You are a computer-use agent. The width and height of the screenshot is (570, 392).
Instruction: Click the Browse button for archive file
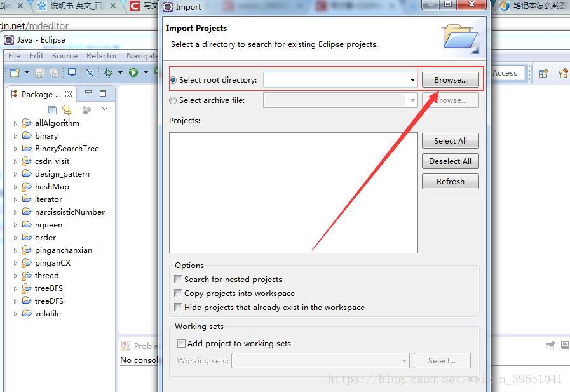pyautogui.click(x=451, y=100)
